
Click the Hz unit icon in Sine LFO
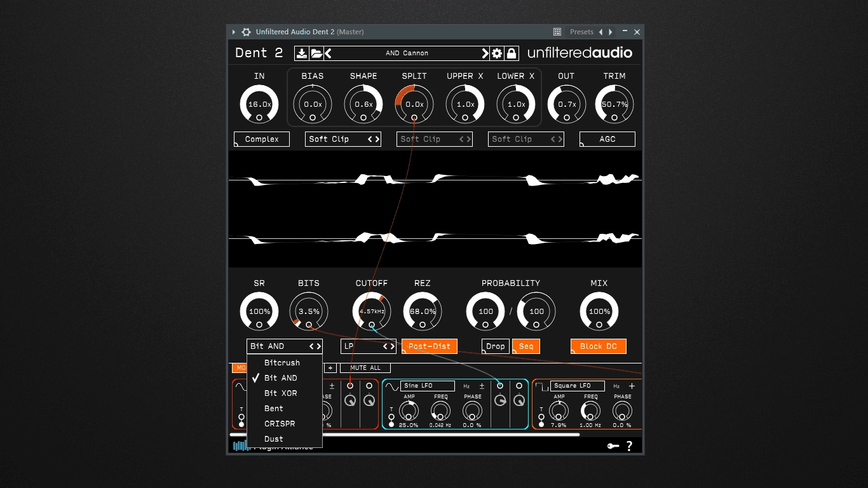pyautogui.click(x=466, y=386)
